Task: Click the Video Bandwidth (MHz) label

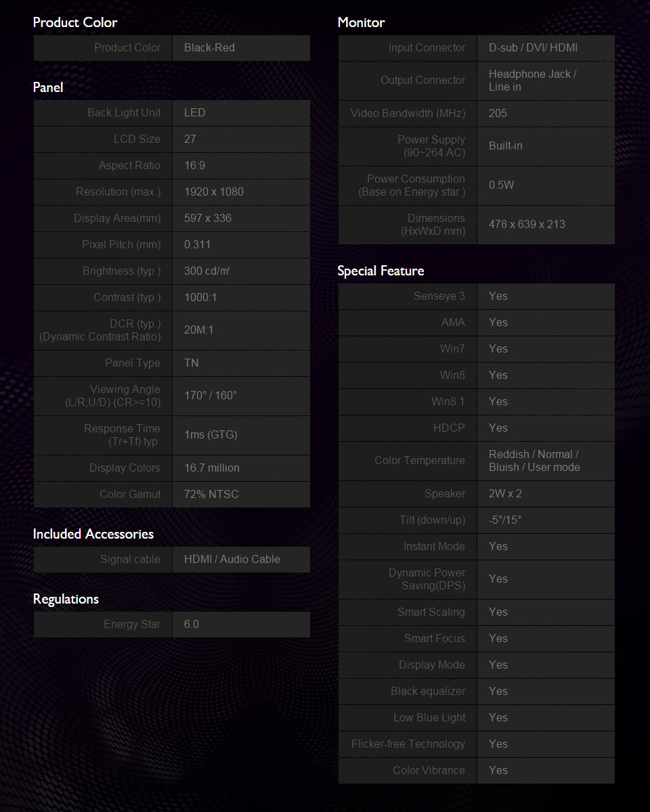Action: click(408, 114)
